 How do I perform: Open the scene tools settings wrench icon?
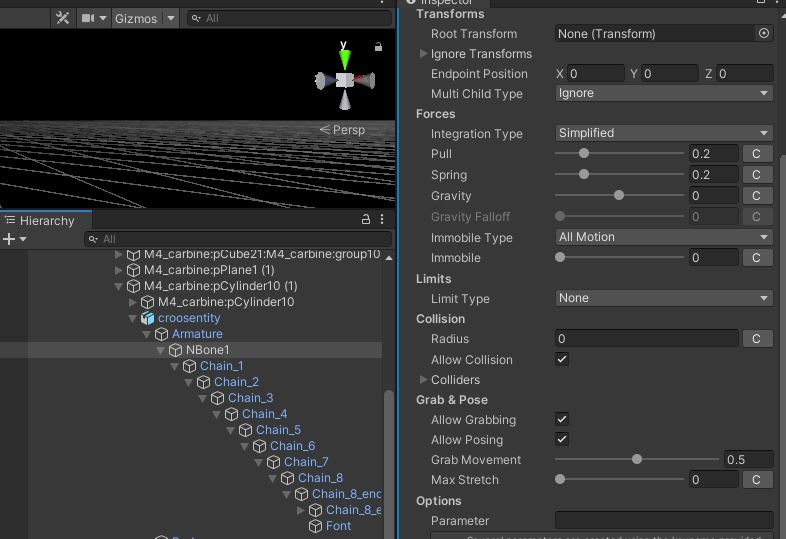(62, 18)
